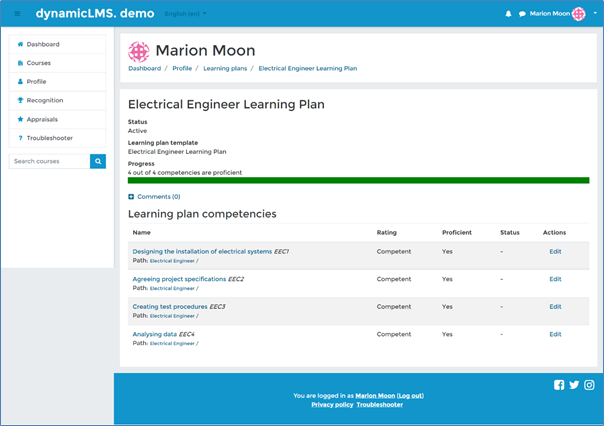Expand the Comments (0) section
The image size is (604, 426).
154,197
